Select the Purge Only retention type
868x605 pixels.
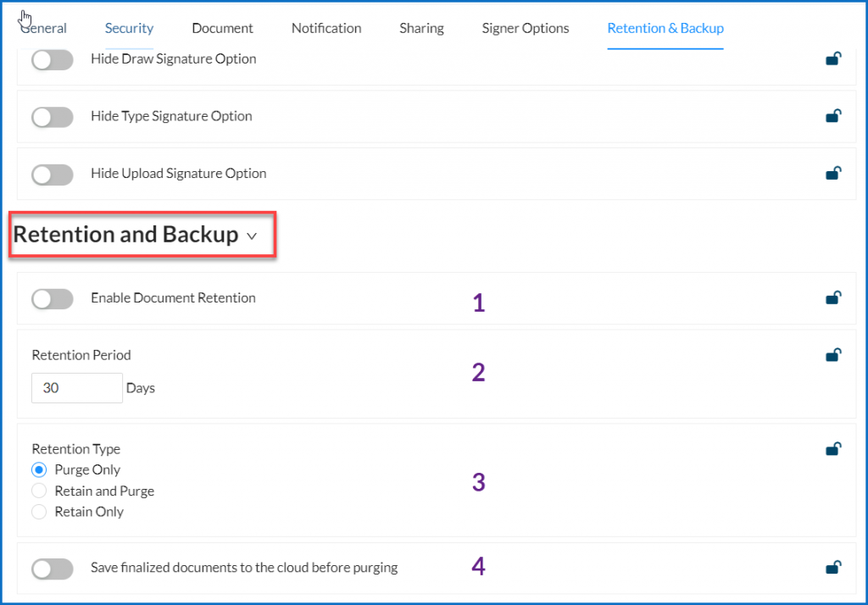click(38, 469)
